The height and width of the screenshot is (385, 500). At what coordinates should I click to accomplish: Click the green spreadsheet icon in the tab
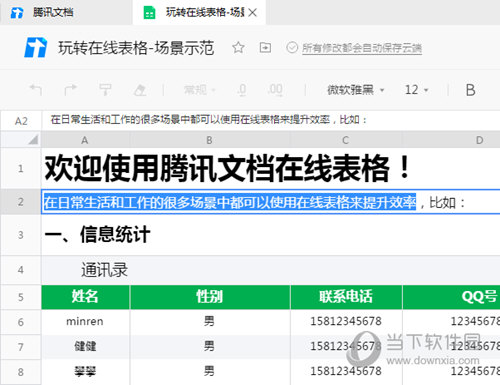(149, 13)
